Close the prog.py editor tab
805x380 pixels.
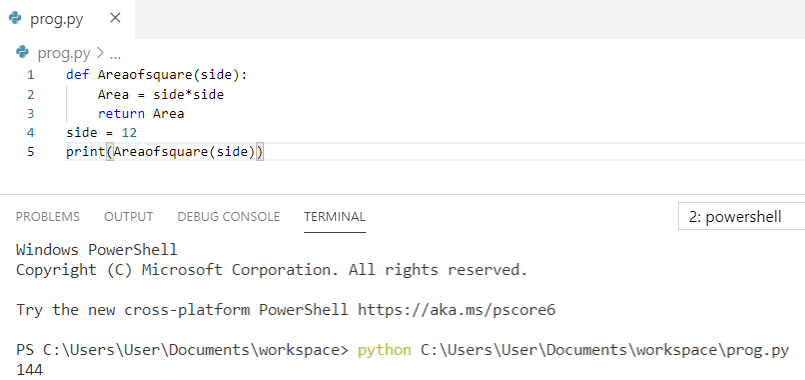pyautogui.click(x=116, y=18)
